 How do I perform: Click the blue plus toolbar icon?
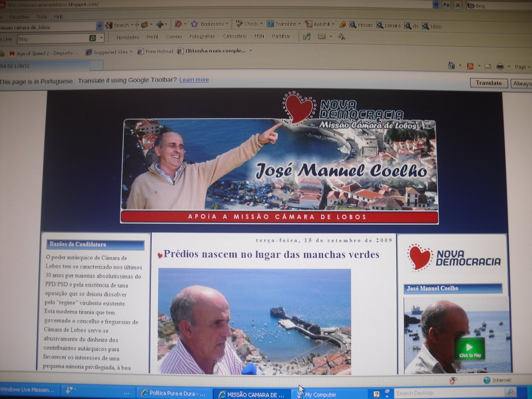160,24
